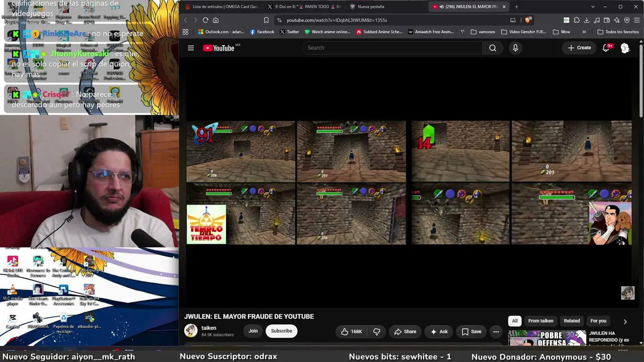Open the browser tab search dropdown

click(x=593, y=7)
